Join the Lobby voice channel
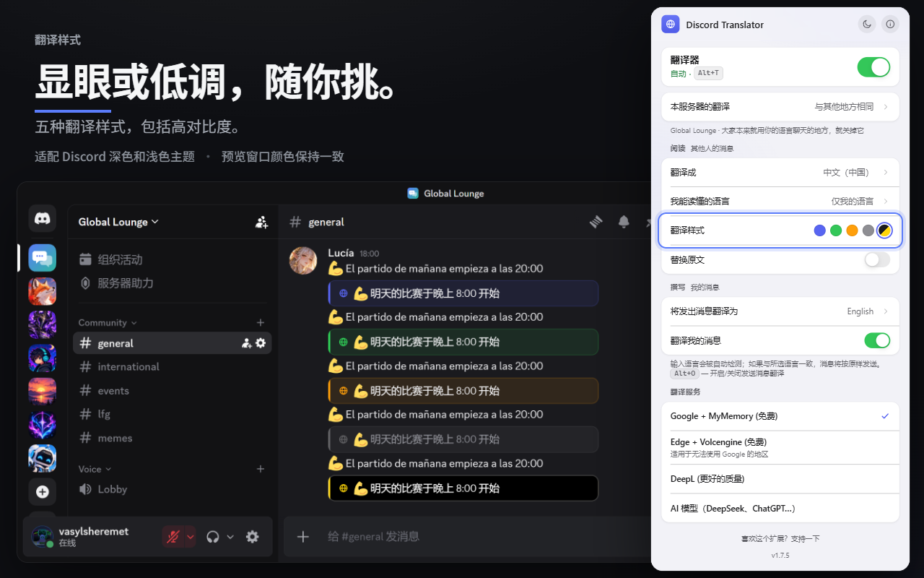924x578 pixels. click(x=172, y=489)
